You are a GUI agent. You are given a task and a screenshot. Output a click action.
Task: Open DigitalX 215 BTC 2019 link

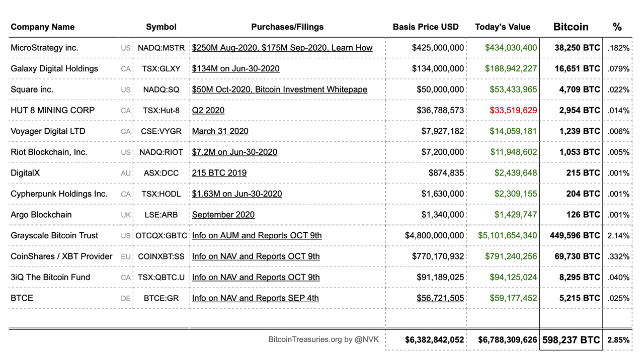click(219, 173)
